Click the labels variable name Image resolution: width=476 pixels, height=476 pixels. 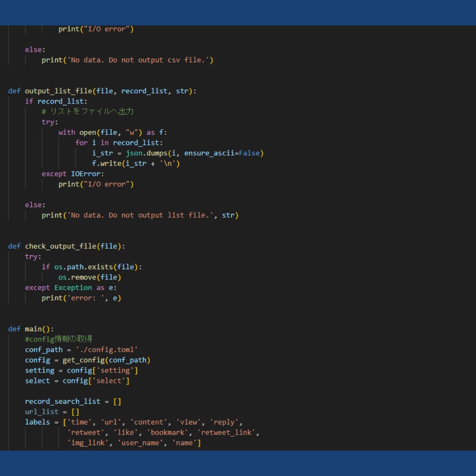click(37, 422)
